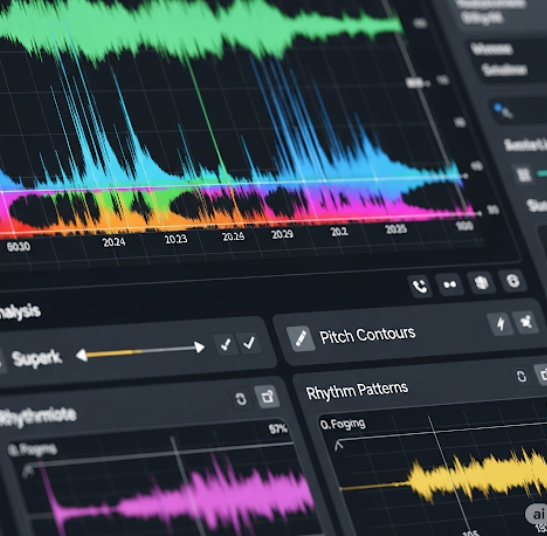Click the 0.Foging label in Rhythmiote chart

(32, 450)
